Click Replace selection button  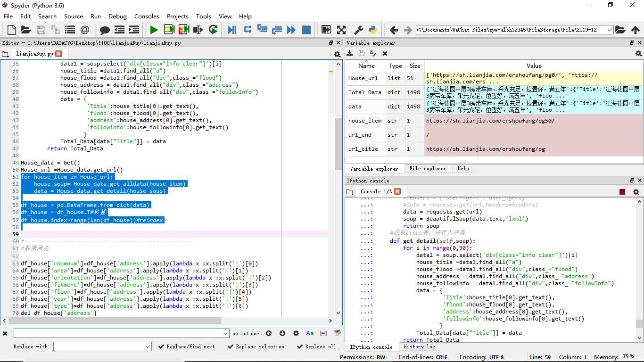click(x=256, y=346)
